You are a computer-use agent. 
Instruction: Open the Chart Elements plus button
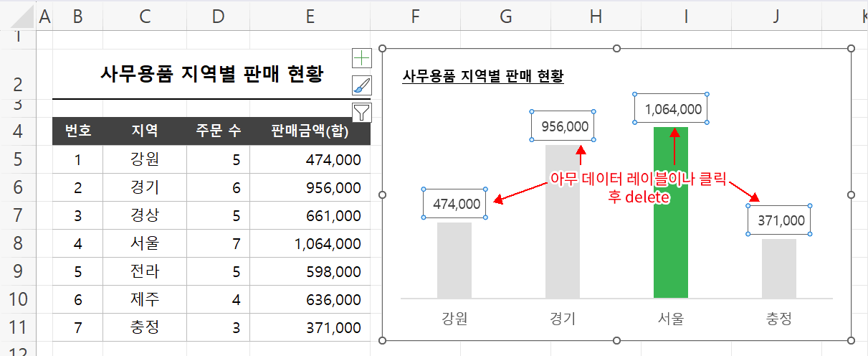click(x=363, y=58)
